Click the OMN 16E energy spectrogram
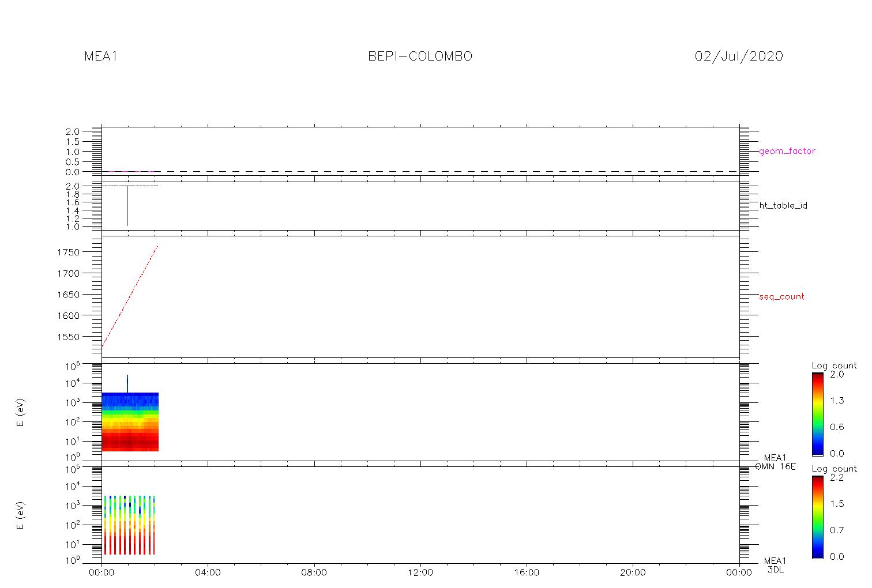 130,422
